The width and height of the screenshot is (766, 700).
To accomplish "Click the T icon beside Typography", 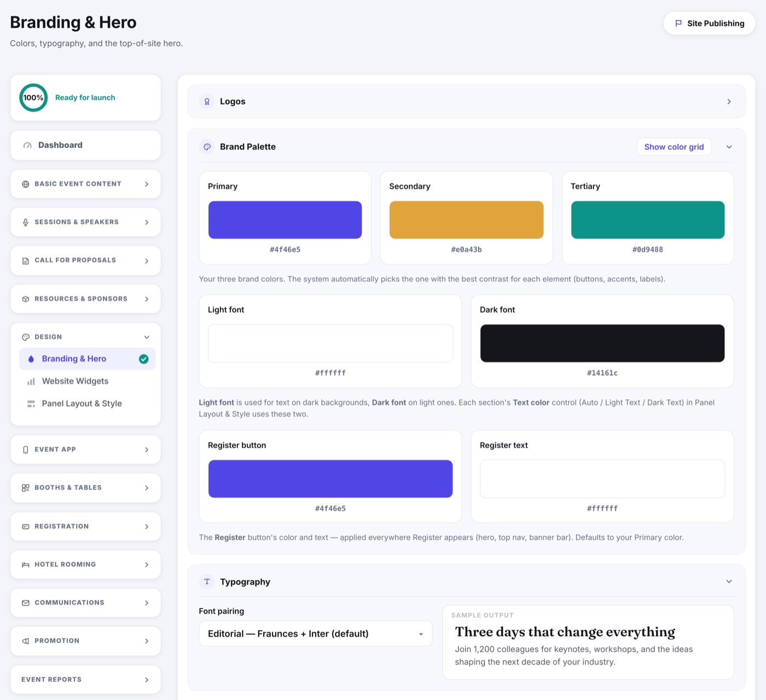I will pos(207,582).
